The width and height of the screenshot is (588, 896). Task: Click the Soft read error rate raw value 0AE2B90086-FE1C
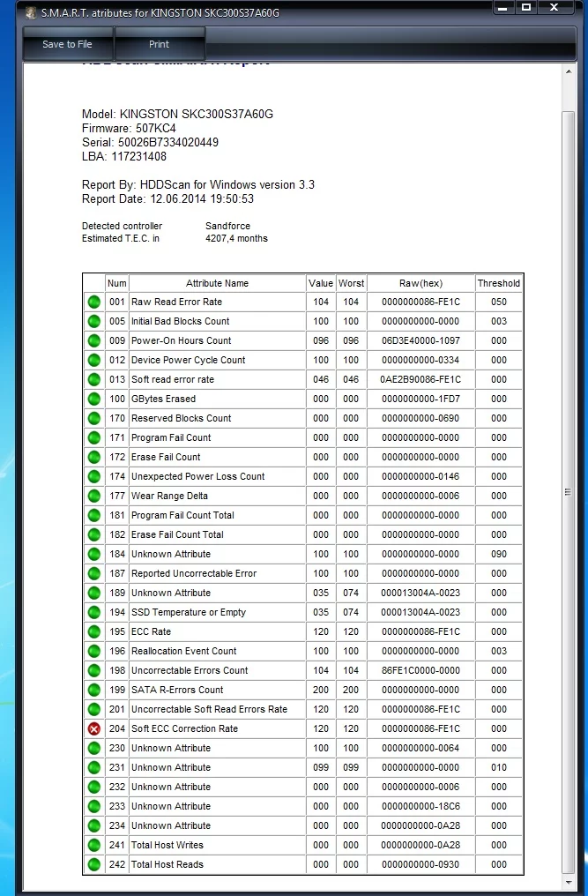point(421,379)
